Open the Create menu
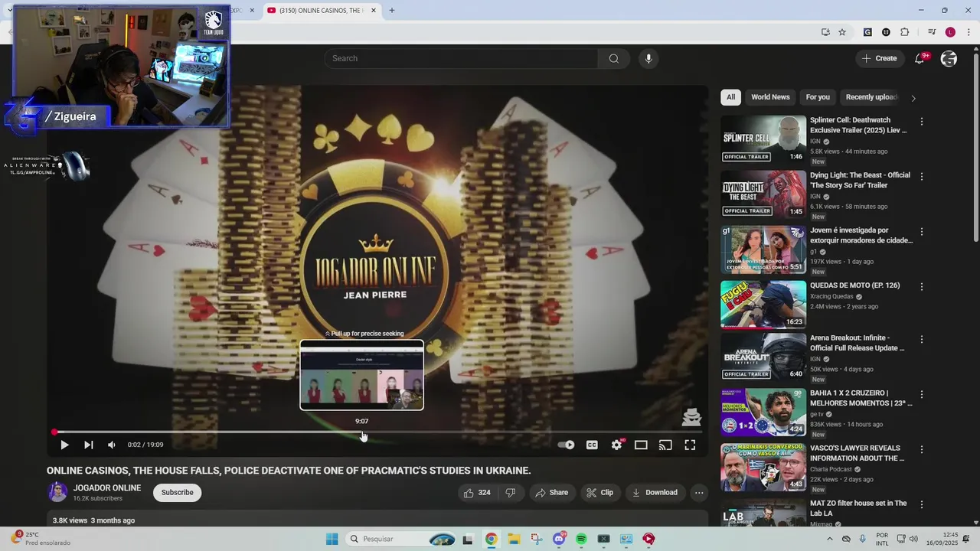 (x=879, y=59)
